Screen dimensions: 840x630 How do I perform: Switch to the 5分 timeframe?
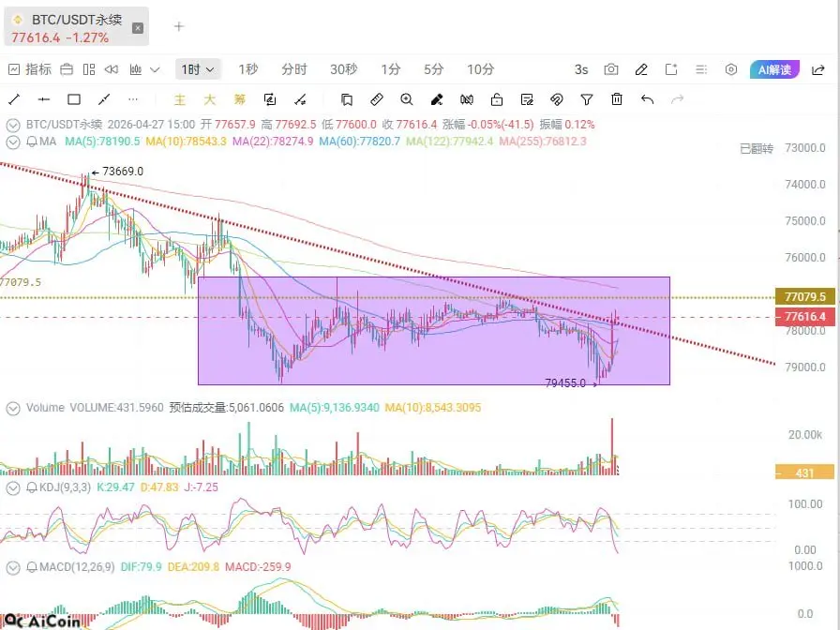click(433, 69)
